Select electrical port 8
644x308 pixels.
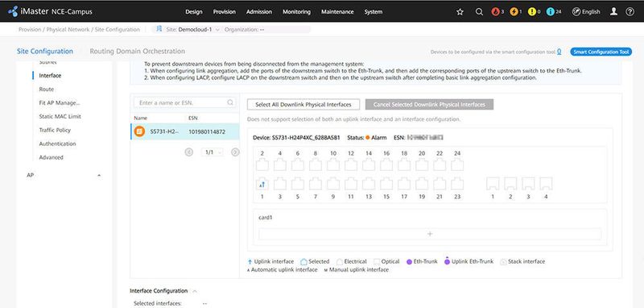tap(316, 165)
